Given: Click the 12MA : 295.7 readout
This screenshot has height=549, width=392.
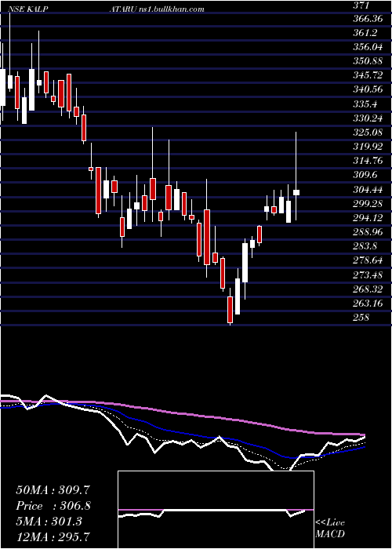Looking at the screenshot, I should tap(53, 536).
